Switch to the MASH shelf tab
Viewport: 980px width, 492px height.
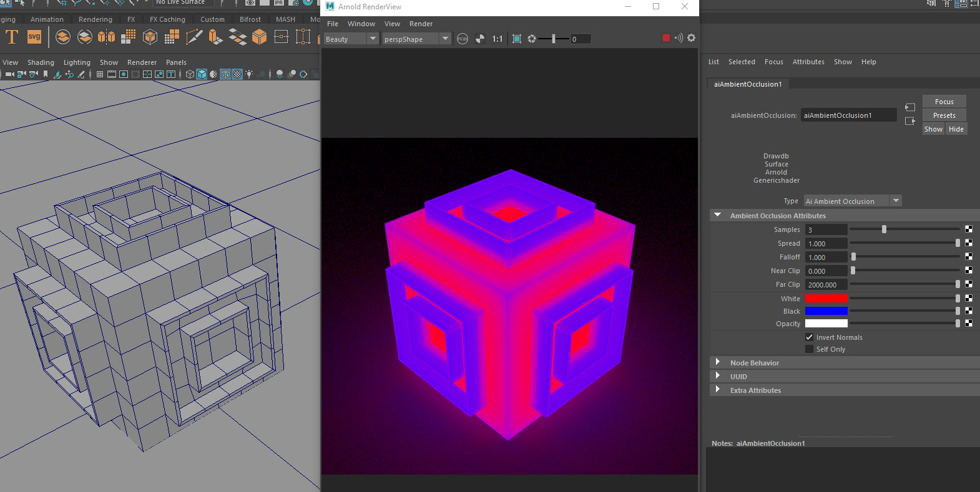tap(285, 19)
